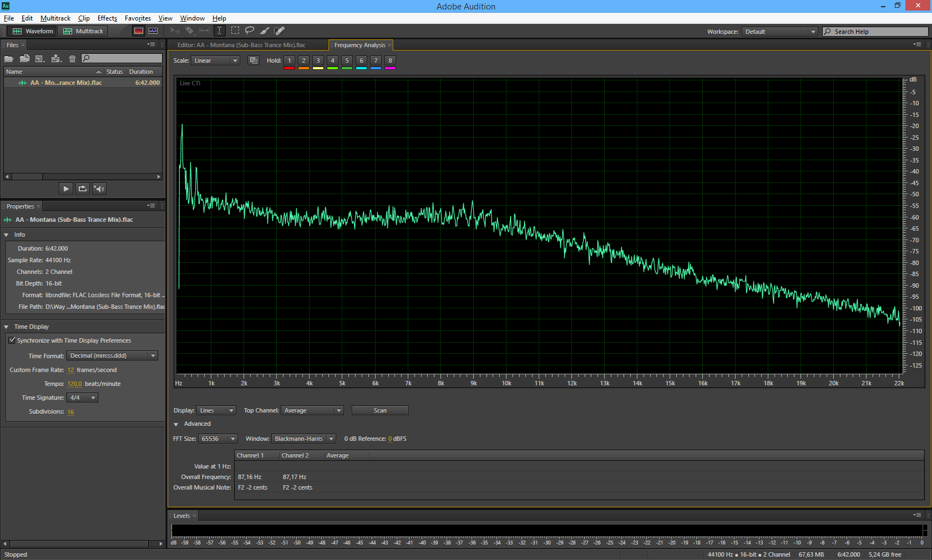The image size is (932, 560).
Task: Click the Tempo value 120,0
Action: pos(74,384)
